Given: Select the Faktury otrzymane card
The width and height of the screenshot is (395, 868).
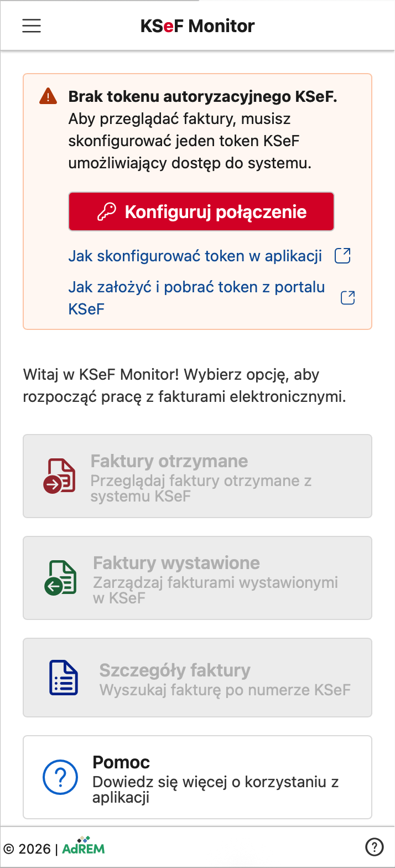Looking at the screenshot, I should tap(197, 476).
